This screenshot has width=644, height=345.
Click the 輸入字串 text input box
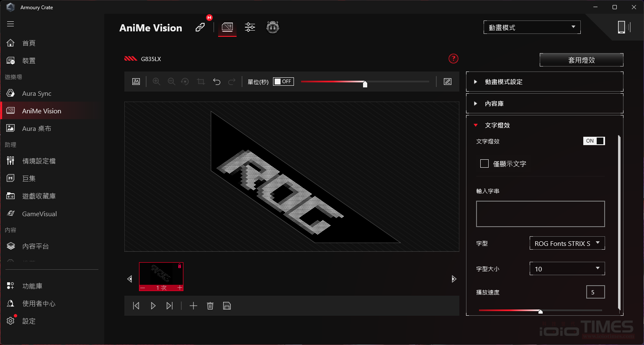point(541,214)
